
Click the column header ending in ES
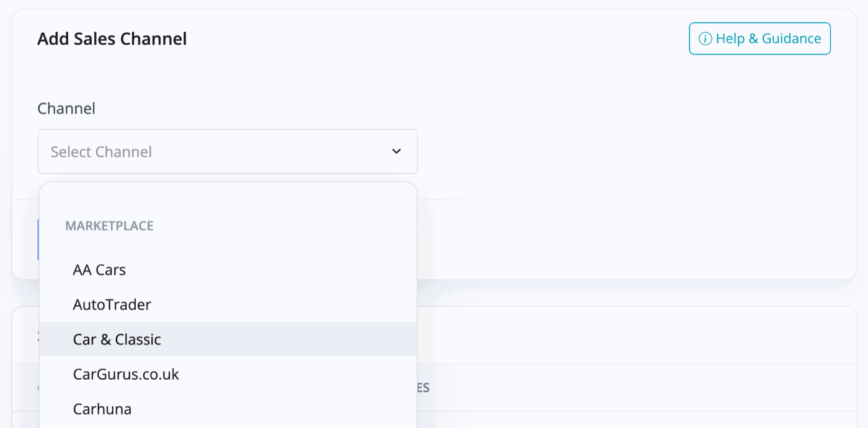[423, 388]
